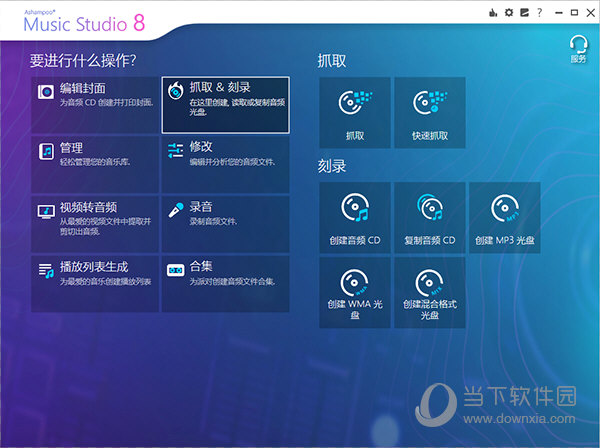
Task: Click description 为派对创建音频文件合集
Action: (x=232, y=282)
